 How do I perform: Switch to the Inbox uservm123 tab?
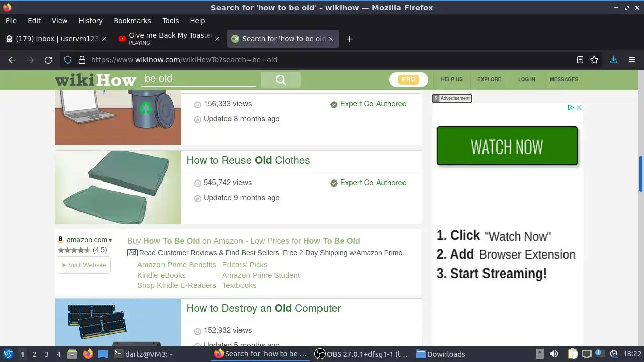(56, 39)
